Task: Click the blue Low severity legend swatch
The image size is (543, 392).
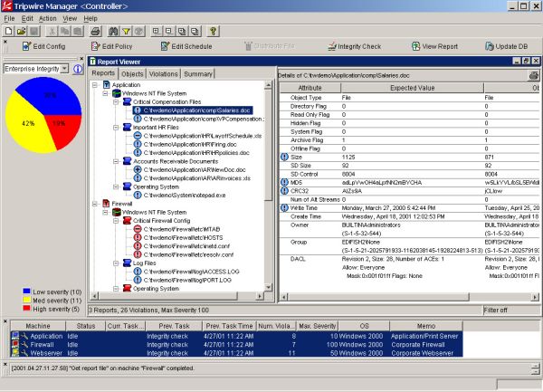Action: 26,292
